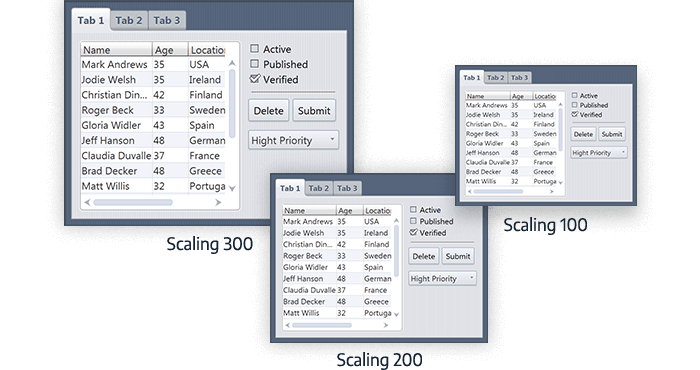Uncheck Verified in the Scaling 100 window
The image size is (700, 370).
click(x=575, y=114)
